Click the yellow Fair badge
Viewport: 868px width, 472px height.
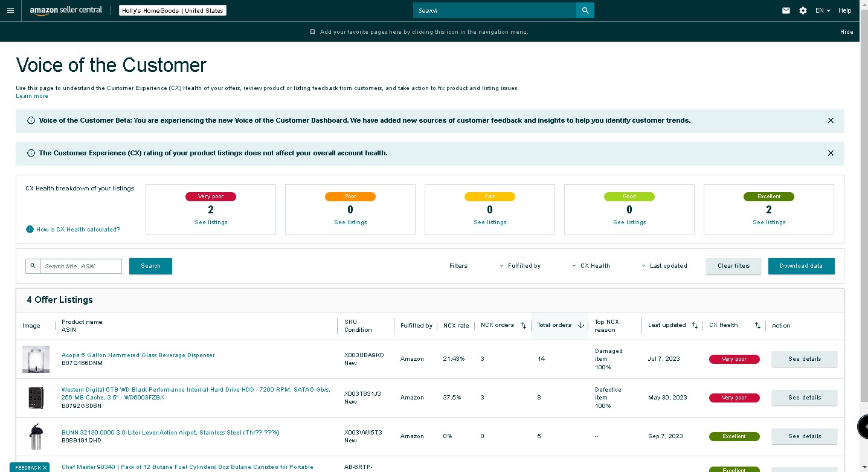pos(490,196)
